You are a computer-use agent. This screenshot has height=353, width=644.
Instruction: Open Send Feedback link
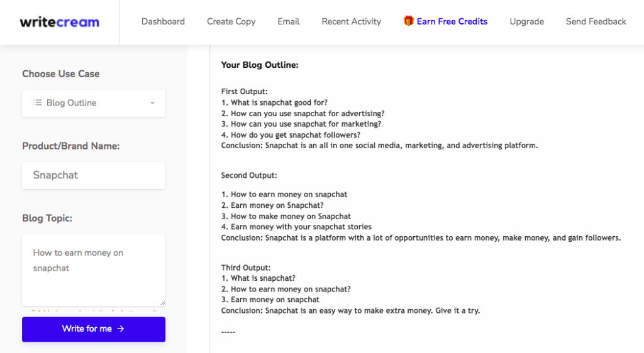(596, 21)
